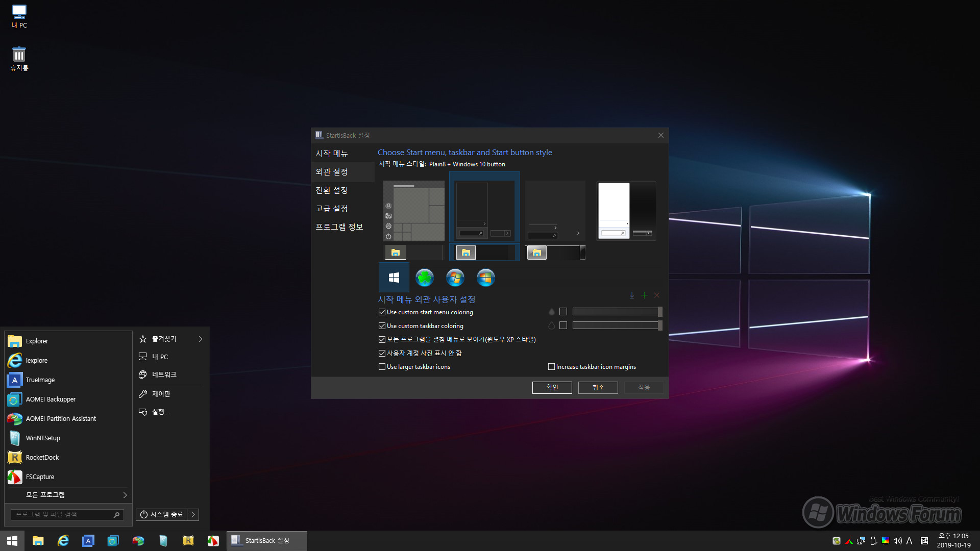
Task: Click the taskbar color swatch box
Action: (563, 325)
